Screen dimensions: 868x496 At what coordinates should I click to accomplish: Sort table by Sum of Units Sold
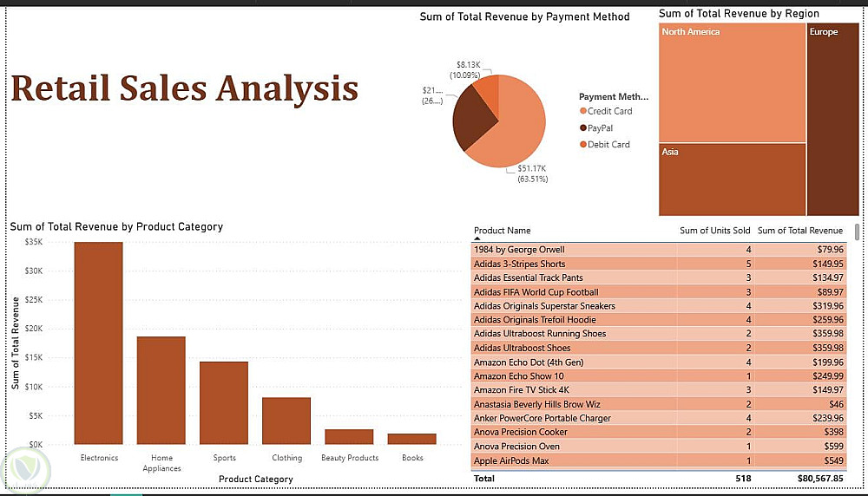pyautogui.click(x=714, y=231)
